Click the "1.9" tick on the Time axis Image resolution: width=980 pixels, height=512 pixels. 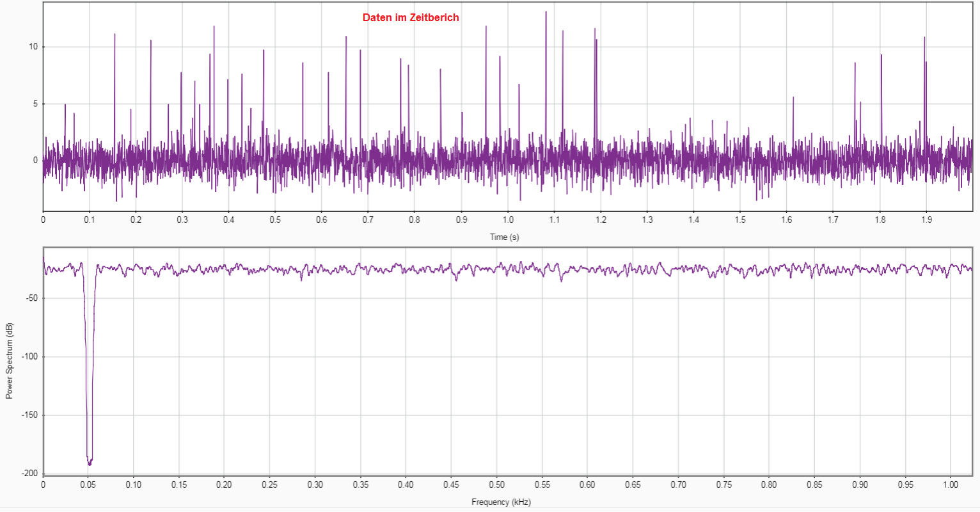pyautogui.click(x=926, y=220)
